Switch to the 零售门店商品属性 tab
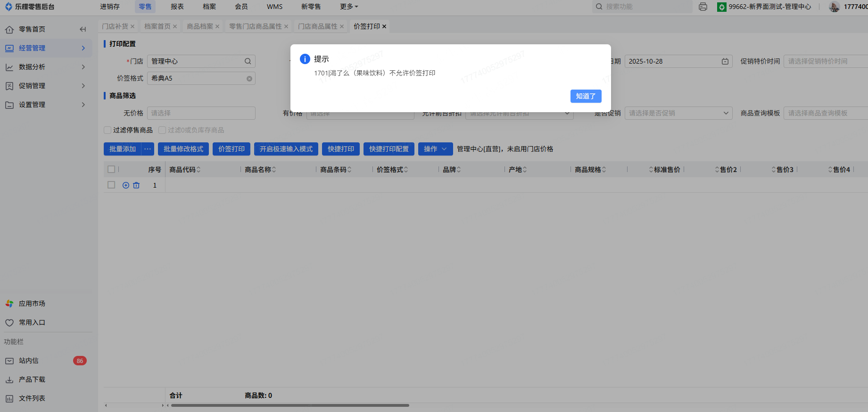Viewport: 868px width, 412px height. click(256, 26)
